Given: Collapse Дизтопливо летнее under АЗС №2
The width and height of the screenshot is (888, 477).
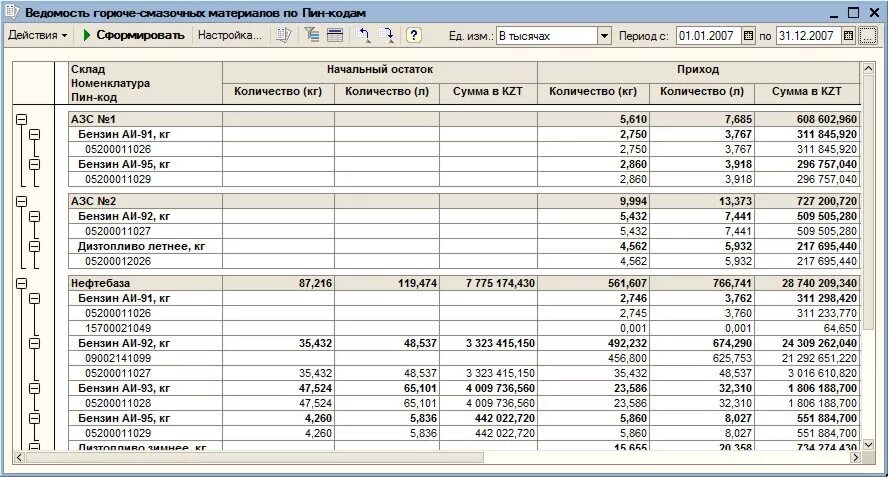Looking at the screenshot, I should click(35, 246).
